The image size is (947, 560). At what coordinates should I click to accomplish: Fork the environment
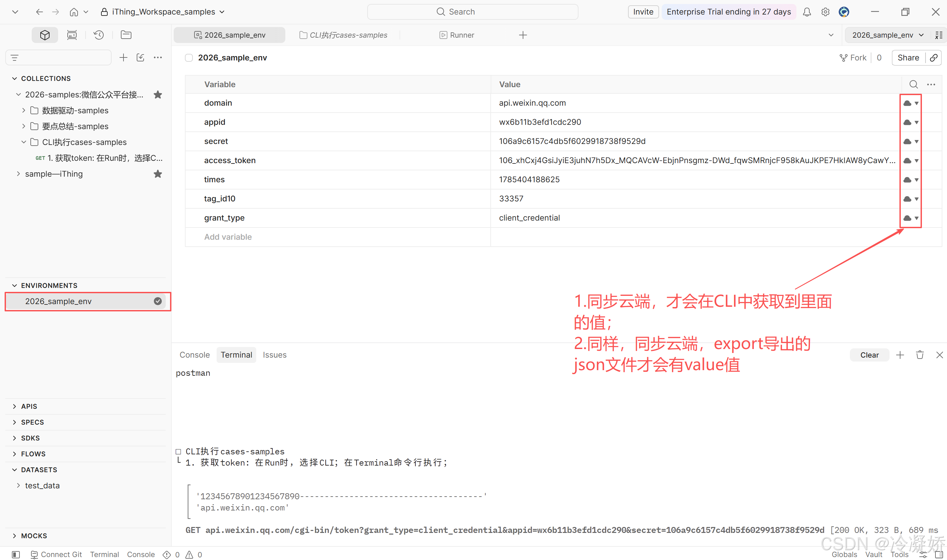click(853, 58)
